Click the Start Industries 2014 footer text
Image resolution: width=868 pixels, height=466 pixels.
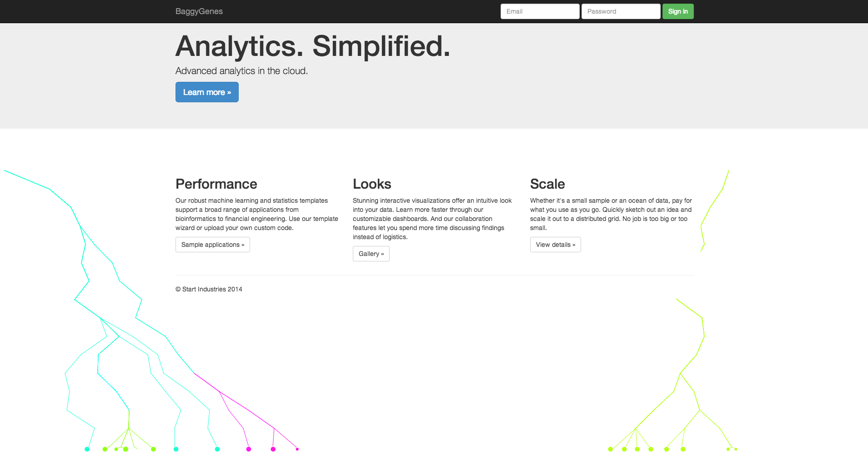(209, 289)
